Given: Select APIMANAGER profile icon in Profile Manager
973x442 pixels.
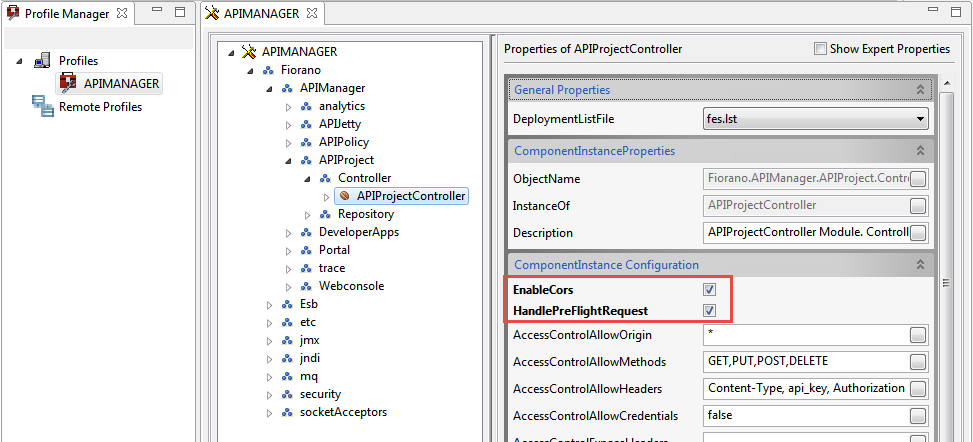Looking at the screenshot, I should [x=68, y=83].
